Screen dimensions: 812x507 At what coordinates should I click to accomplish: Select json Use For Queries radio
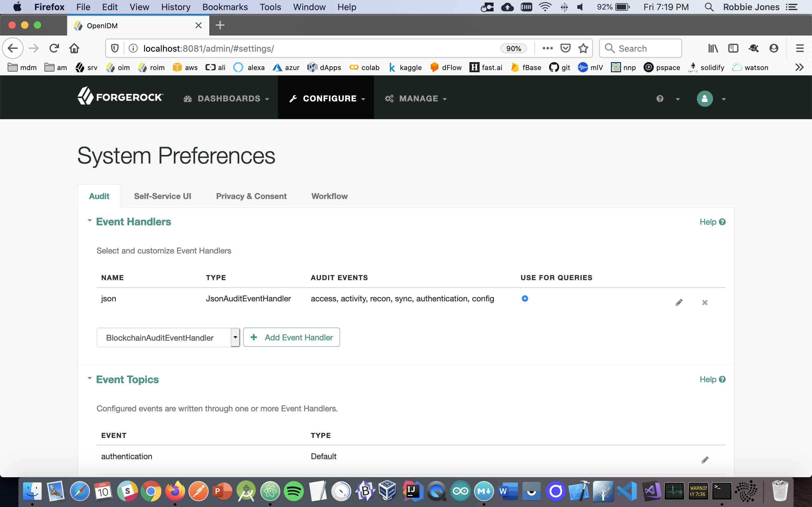(x=525, y=298)
